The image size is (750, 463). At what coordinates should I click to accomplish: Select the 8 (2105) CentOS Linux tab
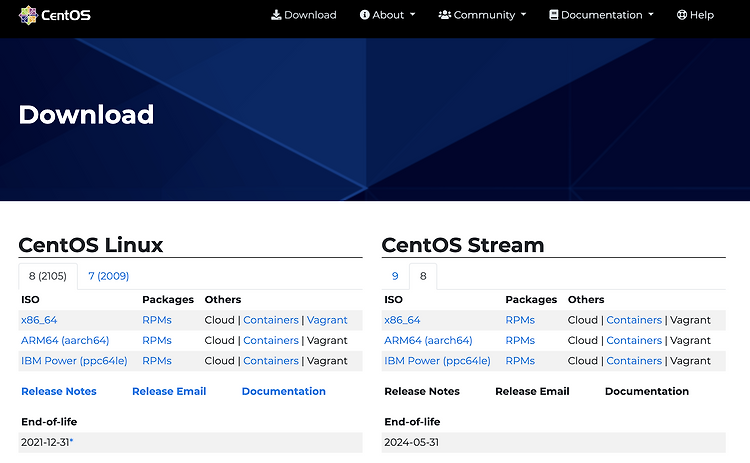click(48, 276)
